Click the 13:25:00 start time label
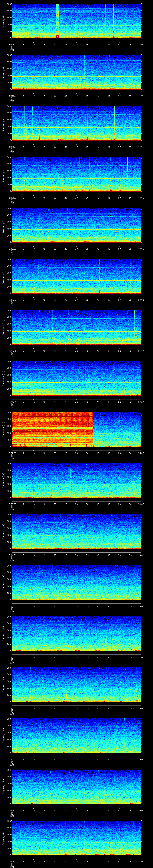 coord(12,606)
